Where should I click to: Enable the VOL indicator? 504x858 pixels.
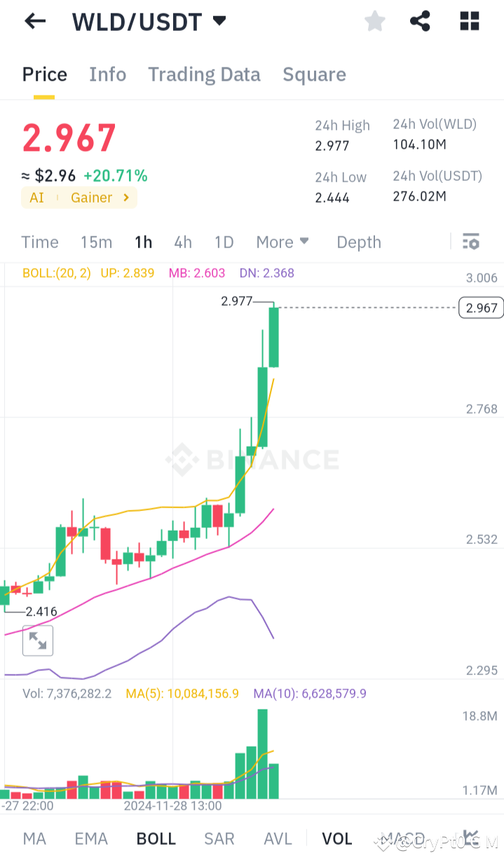point(337,838)
